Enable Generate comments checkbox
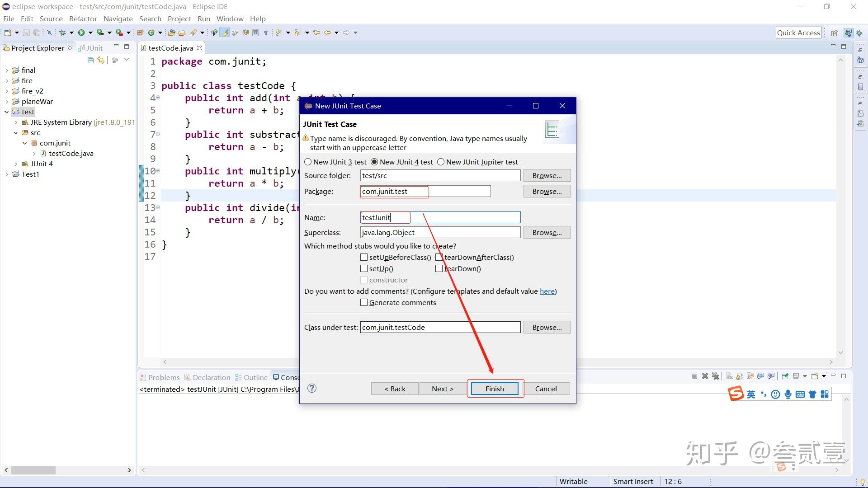868x488 pixels. 364,302
